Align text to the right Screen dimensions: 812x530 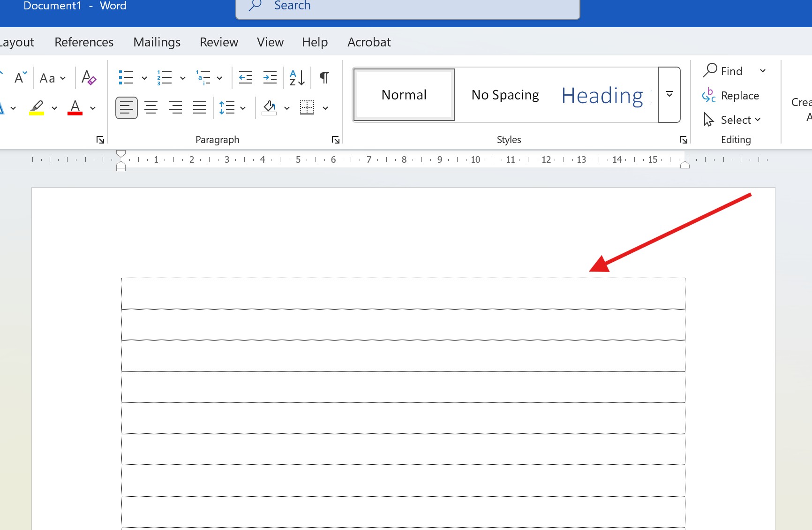[175, 107]
